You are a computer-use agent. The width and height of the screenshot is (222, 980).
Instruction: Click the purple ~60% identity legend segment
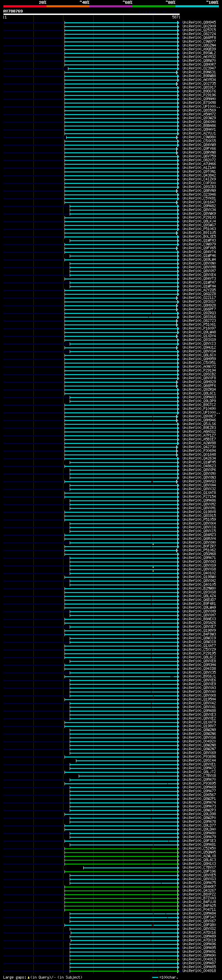click(111, 6)
